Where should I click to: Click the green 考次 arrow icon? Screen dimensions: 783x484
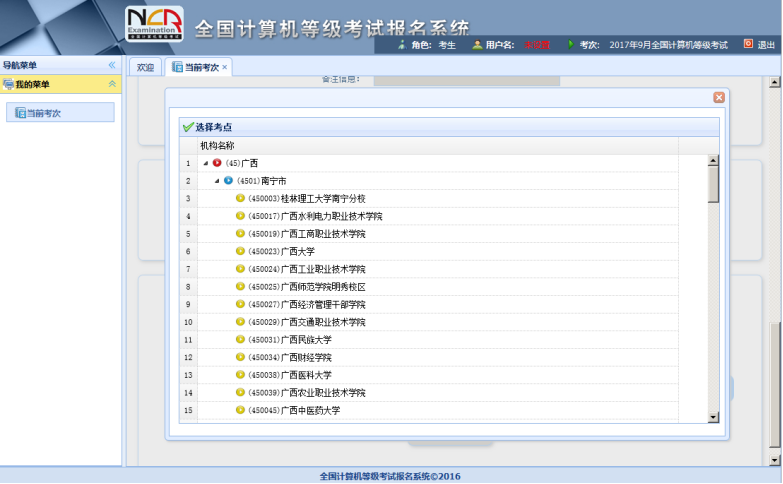(571, 44)
